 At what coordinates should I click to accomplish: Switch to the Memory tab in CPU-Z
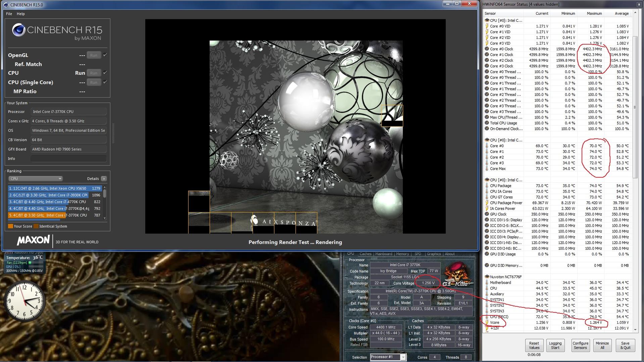(402, 254)
